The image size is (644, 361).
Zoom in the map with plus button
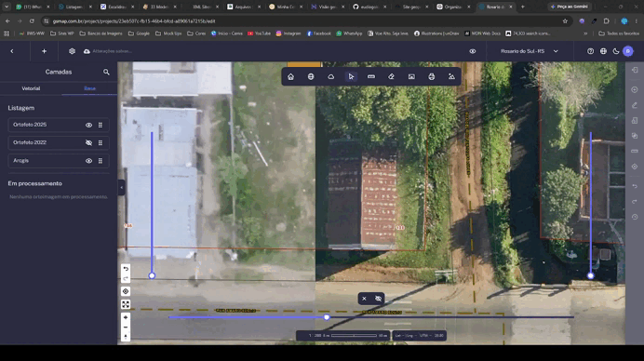tap(126, 317)
